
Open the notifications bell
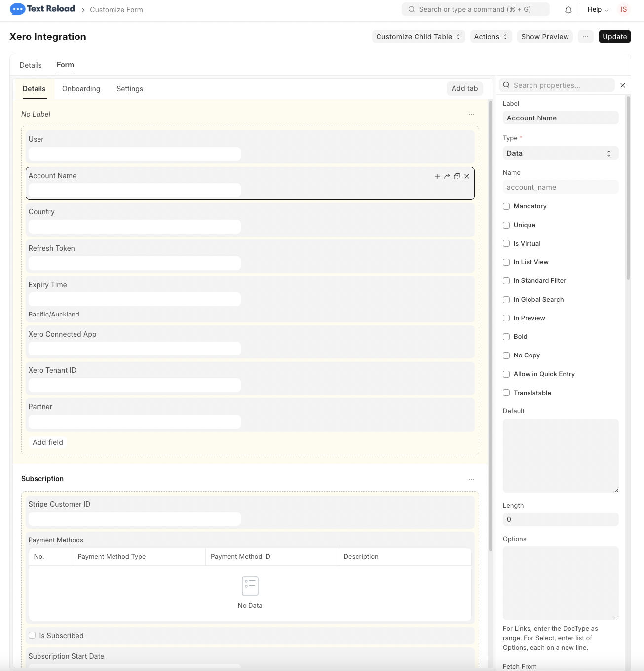[568, 10]
